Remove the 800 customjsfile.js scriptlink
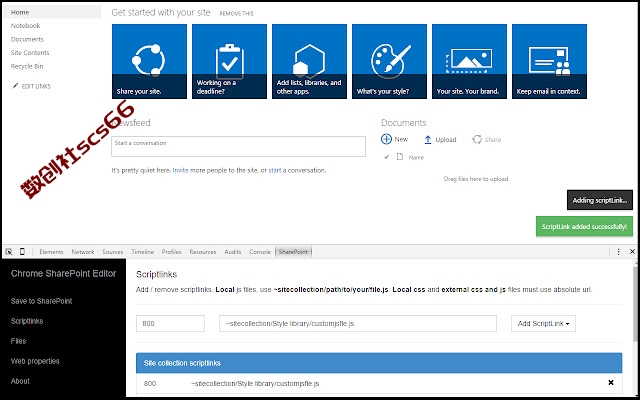The height and width of the screenshot is (400, 640). pyautogui.click(x=611, y=382)
